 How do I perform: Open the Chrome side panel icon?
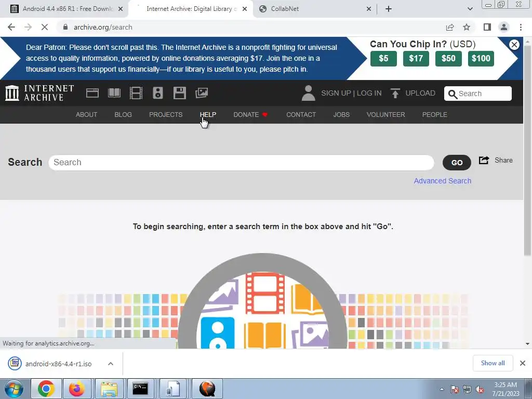(487, 27)
